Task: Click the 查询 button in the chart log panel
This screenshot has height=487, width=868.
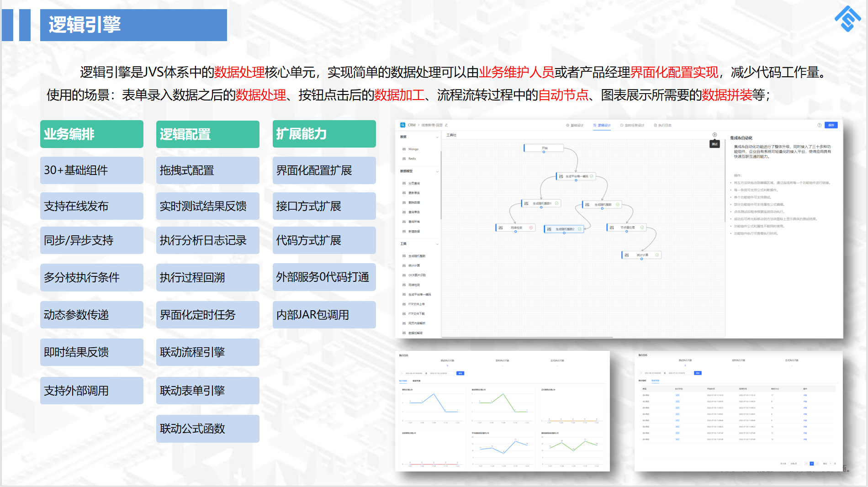Action: pyautogui.click(x=460, y=373)
